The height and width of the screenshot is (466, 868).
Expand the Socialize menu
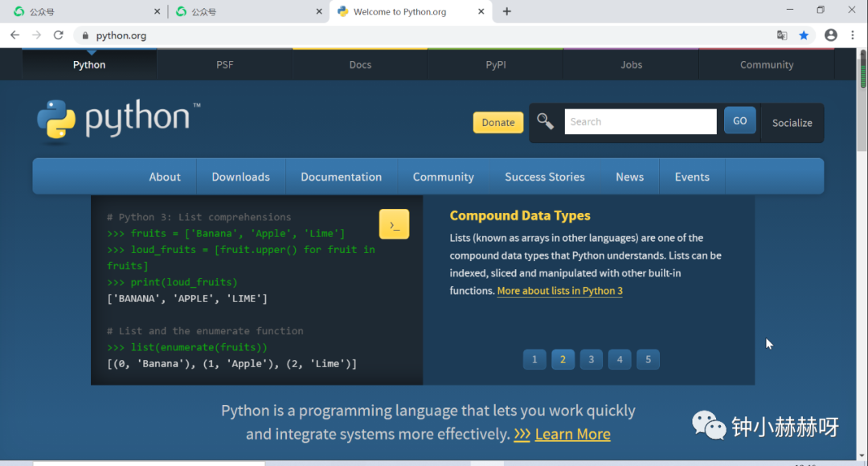[x=792, y=123]
